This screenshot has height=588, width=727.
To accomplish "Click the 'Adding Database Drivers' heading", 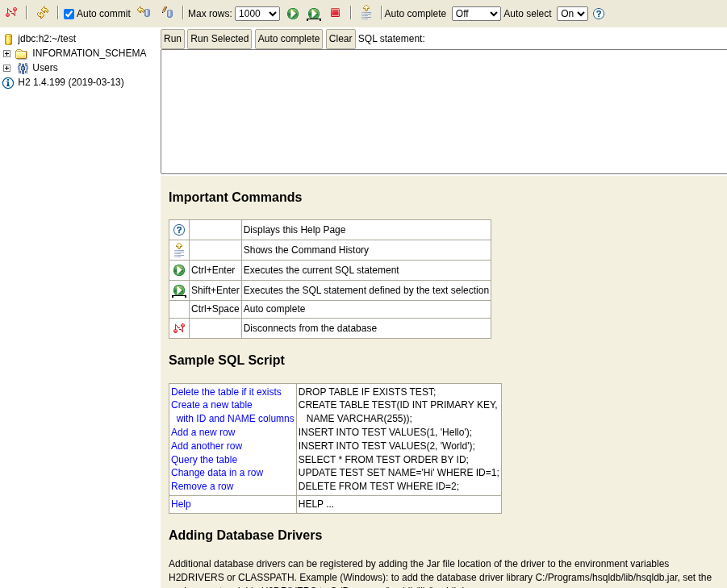I will (245, 536).
